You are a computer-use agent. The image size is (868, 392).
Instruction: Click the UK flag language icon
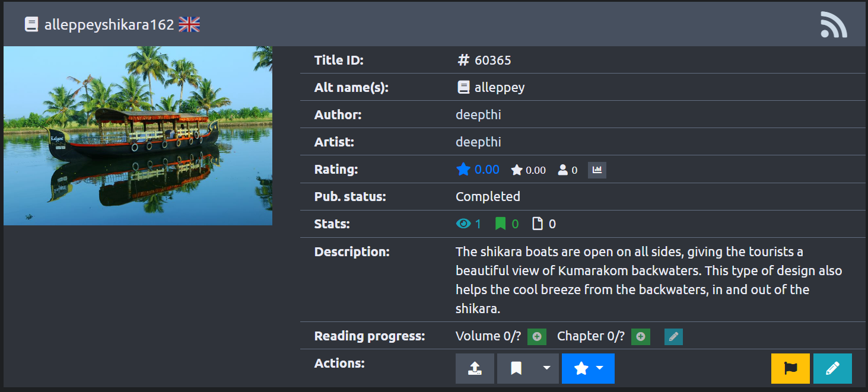click(x=189, y=24)
